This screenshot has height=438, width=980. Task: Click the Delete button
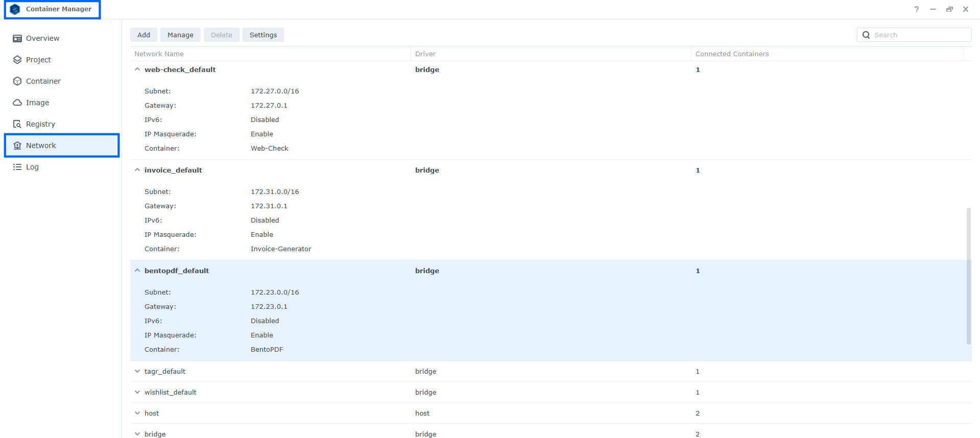pos(221,35)
